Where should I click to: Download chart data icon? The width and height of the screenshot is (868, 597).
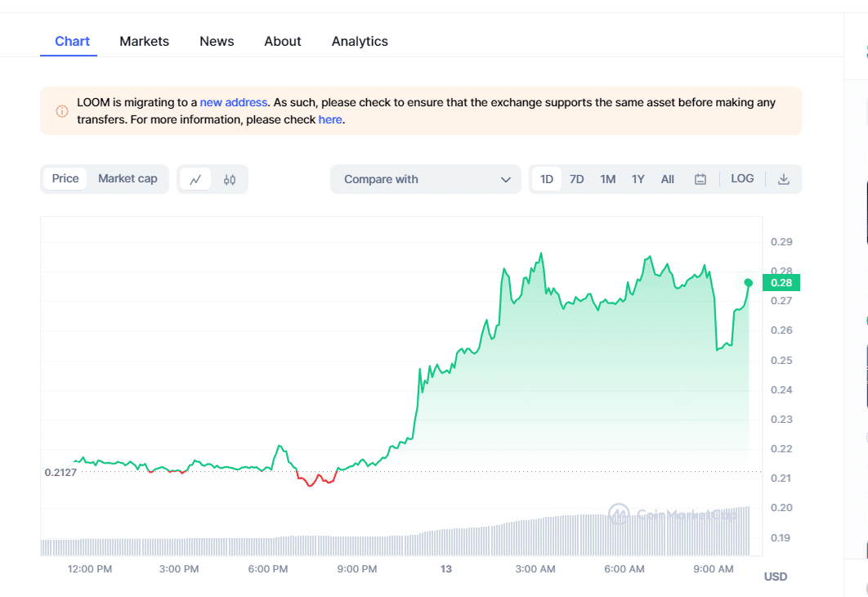pos(783,179)
